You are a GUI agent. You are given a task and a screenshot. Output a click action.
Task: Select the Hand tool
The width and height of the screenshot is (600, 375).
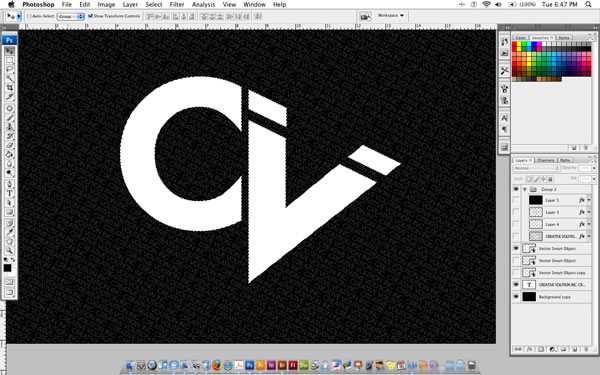[x=10, y=241]
